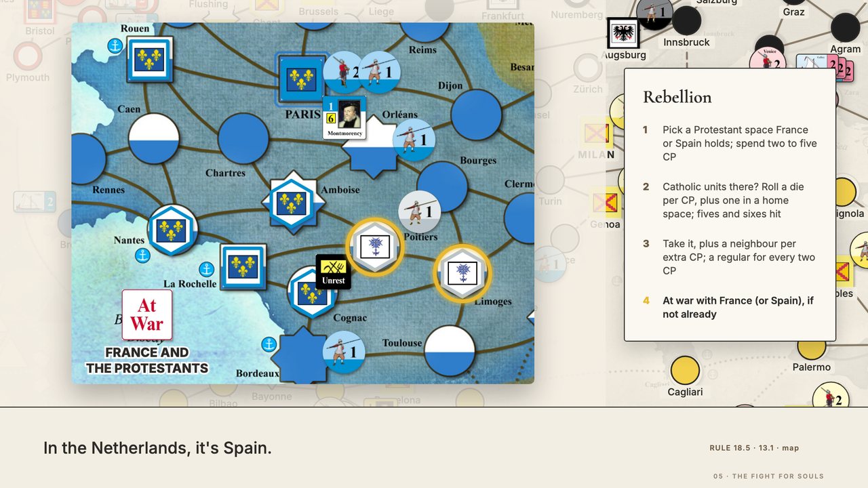Click the black eagle marker at Augsburg

[x=623, y=33]
